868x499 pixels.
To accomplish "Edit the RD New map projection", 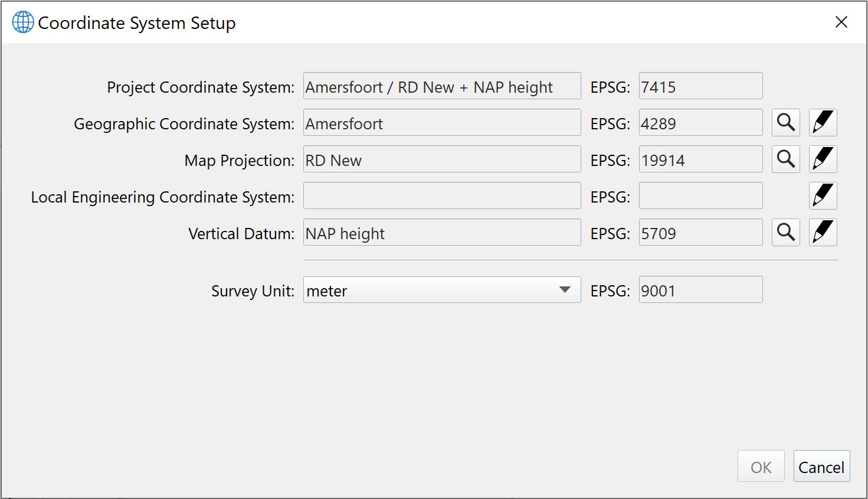I will coord(823,159).
